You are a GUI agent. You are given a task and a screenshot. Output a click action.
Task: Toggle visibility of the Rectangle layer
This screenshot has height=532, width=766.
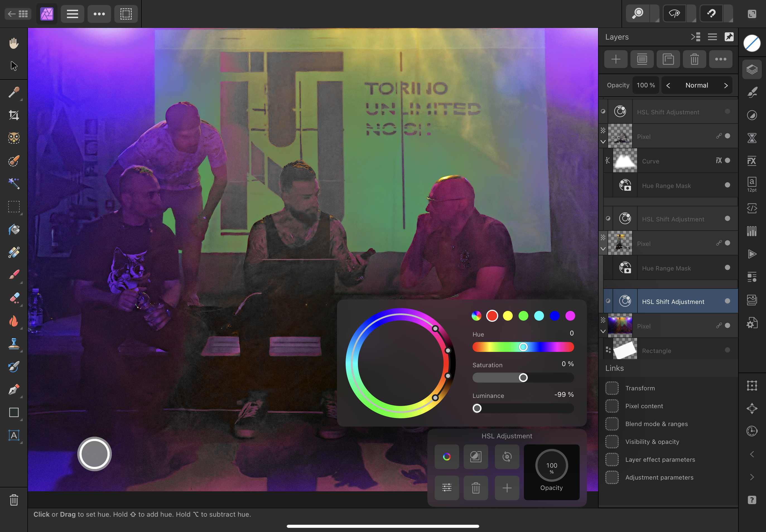[x=728, y=350]
